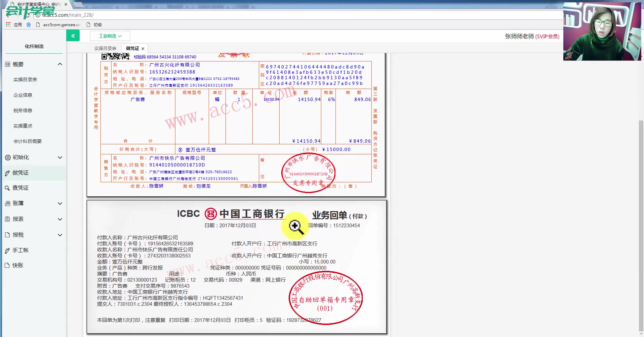This screenshot has width=644, height=337.
Task: Switch to the 实操目录表 tab
Action: click(x=105, y=48)
